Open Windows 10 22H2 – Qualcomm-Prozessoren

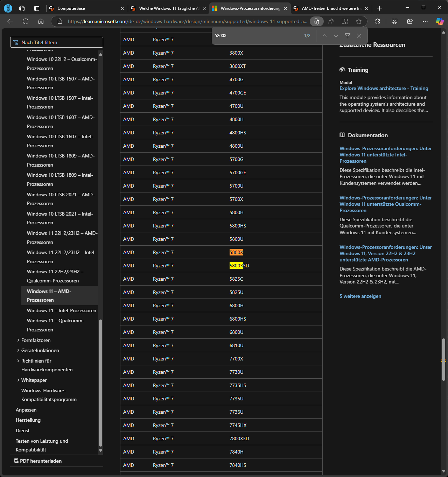point(62,64)
